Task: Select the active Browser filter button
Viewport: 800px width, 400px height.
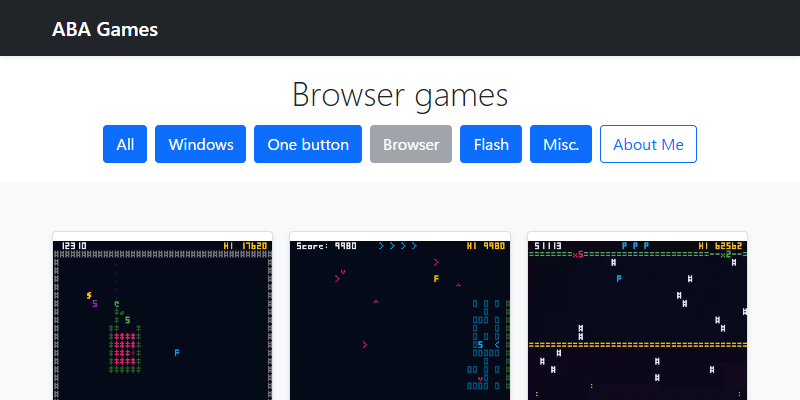Action: click(411, 144)
